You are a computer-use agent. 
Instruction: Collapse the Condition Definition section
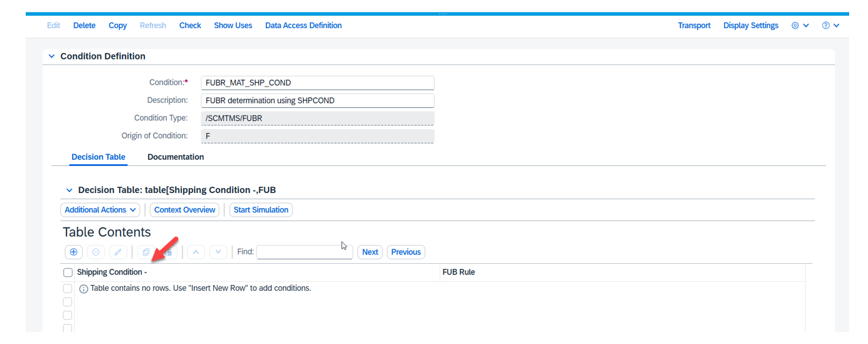[51, 56]
